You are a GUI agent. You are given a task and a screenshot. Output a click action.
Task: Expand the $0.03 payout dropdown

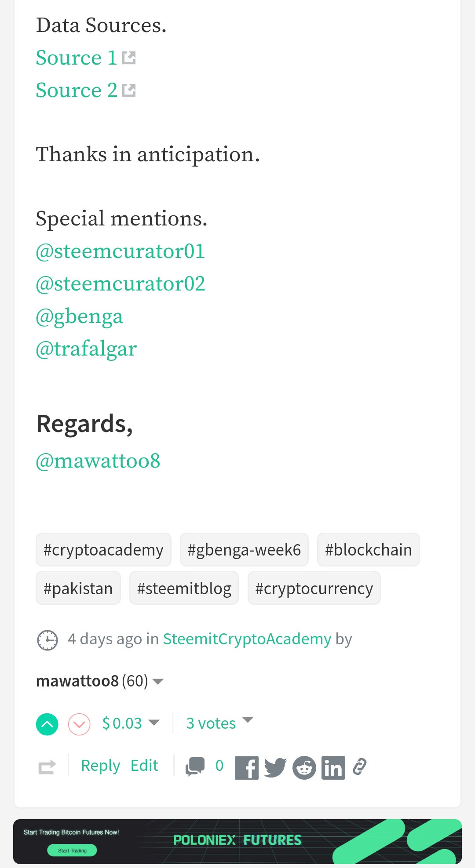point(154,723)
